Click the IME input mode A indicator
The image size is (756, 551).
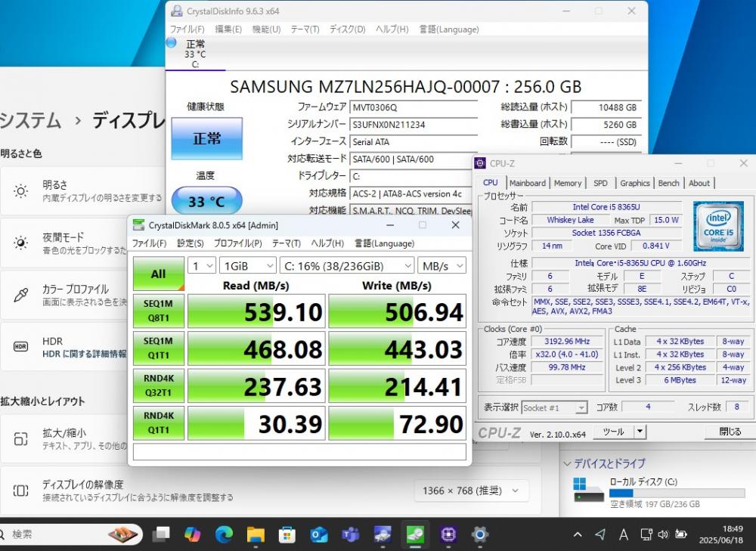click(624, 534)
